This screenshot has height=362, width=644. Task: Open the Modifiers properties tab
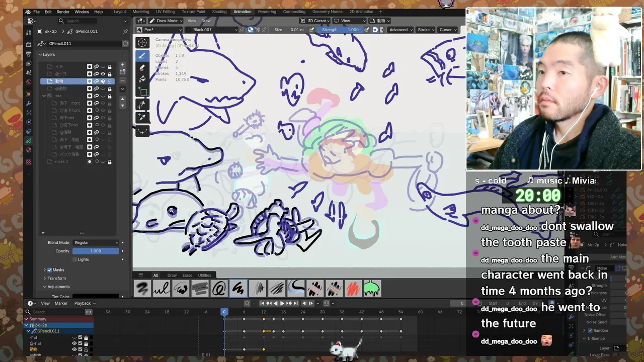(x=29, y=103)
